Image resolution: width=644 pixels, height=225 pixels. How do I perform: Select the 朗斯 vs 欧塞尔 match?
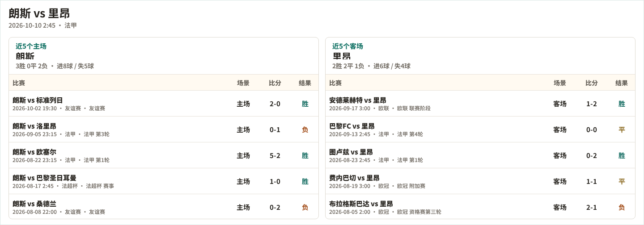point(164,155)
